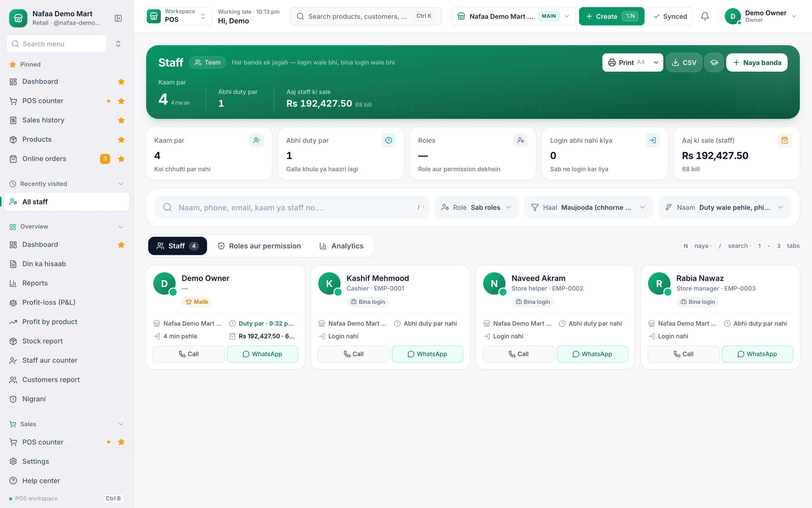This screenshot has height=508, width=812.
Task: Unstar Dashboard under the Overview section
Action: (122, 245)
